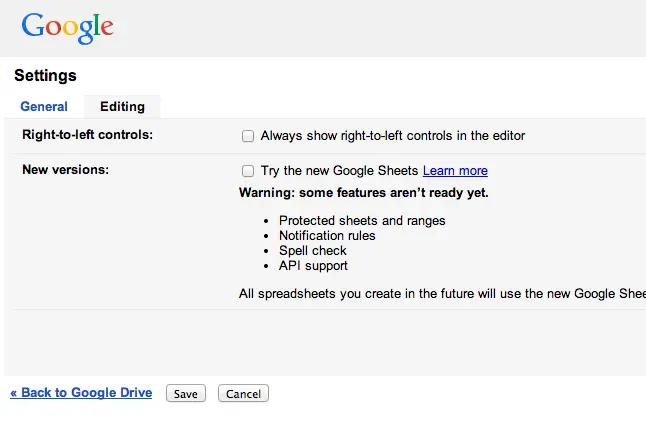
Task: Enable the right-to-left controls checkbox
Action: [x=248, y=136]
